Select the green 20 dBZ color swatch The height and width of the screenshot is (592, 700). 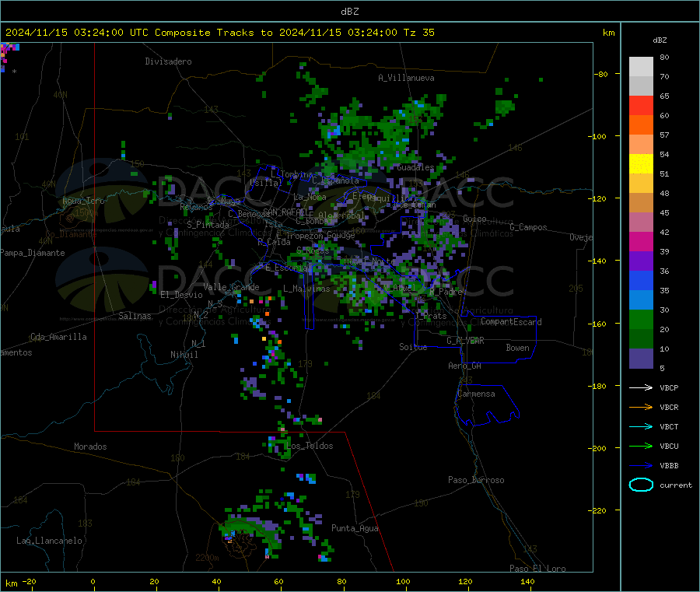[641, 319]
